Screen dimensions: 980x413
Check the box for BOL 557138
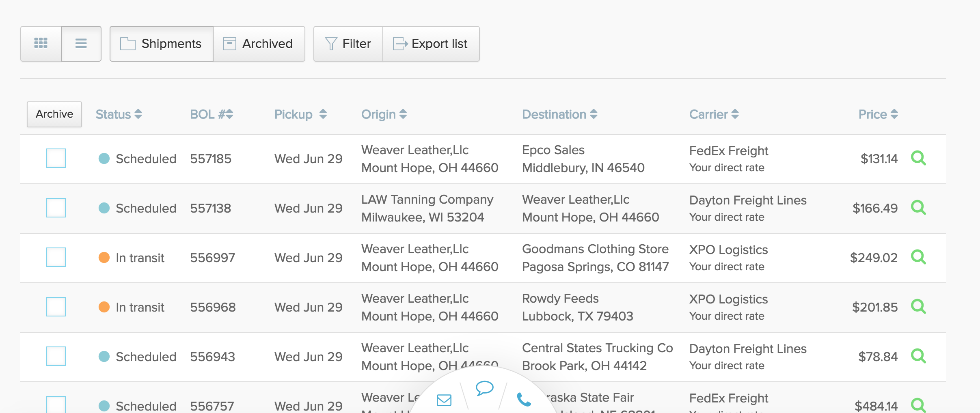coord(56,208)
